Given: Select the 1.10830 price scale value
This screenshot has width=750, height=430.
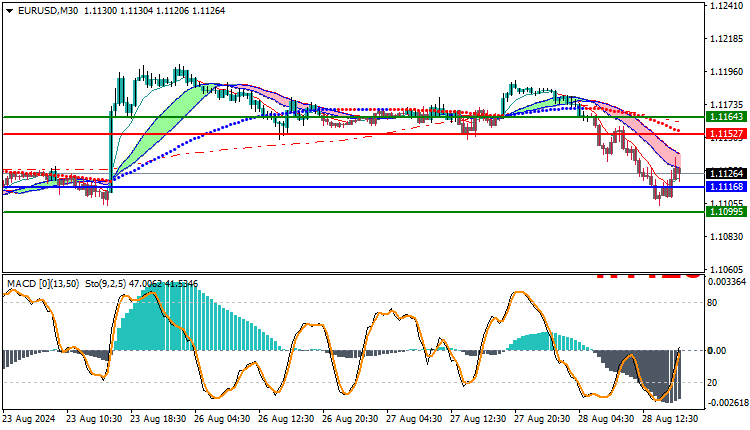Looking at the screenshot, I should 727,237.
